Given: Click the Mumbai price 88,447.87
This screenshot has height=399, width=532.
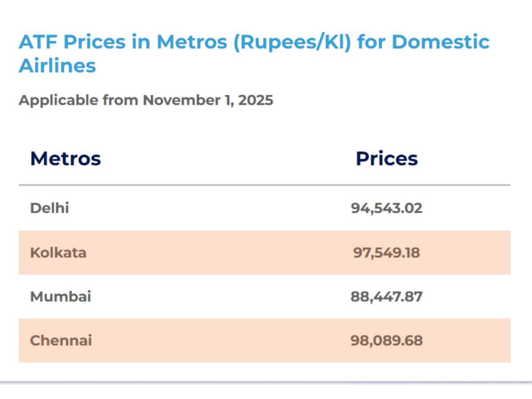Looking at the screenshot, I should pyautogui.click(x=387, y=297).
